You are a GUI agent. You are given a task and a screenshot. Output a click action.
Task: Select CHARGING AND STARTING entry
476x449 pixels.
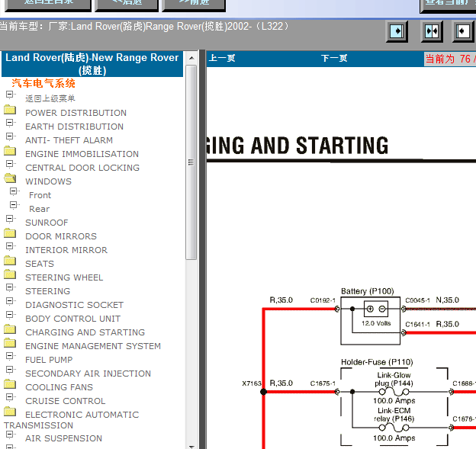(x=85, y=332)
